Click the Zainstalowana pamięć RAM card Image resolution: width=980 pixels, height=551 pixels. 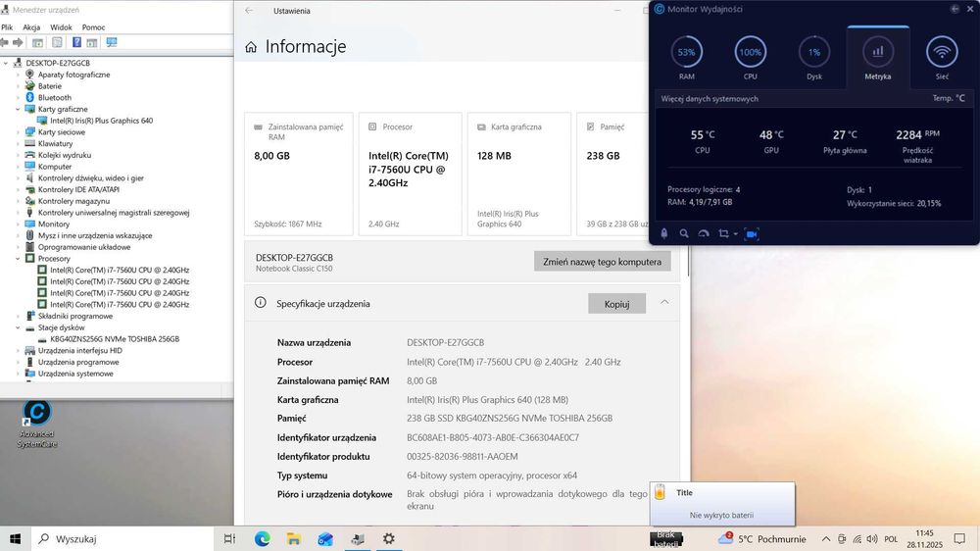pos(299,174)
